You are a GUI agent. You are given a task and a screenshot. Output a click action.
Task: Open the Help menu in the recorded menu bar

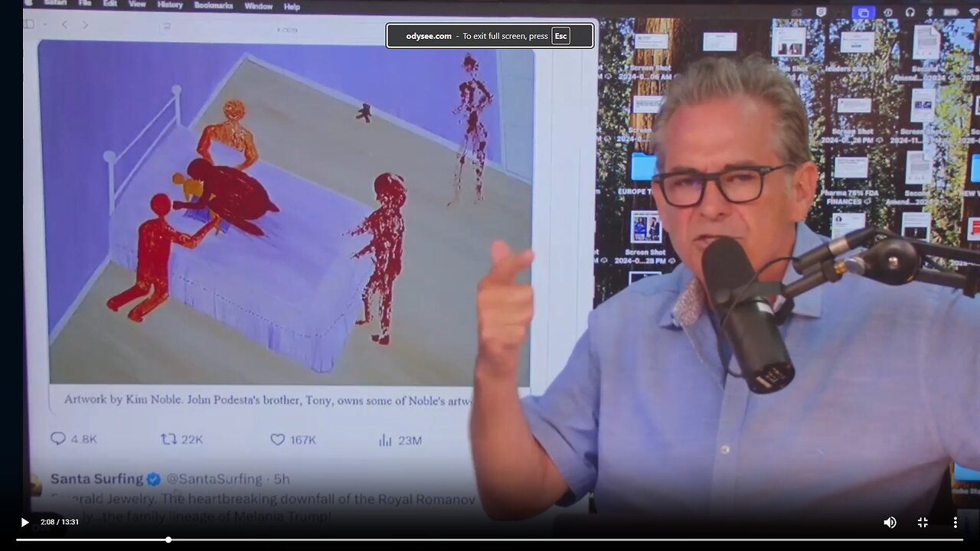coord(292,7)
